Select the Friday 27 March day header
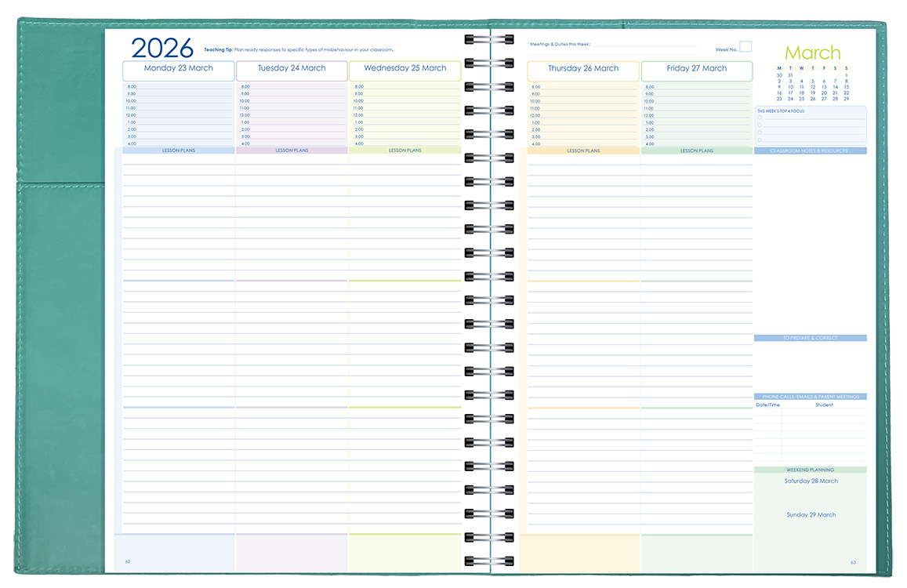 tap(696, 70)
